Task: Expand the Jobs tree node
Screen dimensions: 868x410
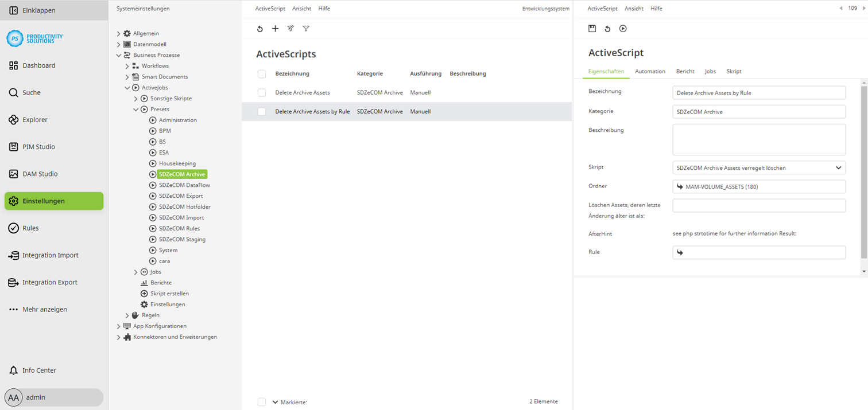Action: 136,272
